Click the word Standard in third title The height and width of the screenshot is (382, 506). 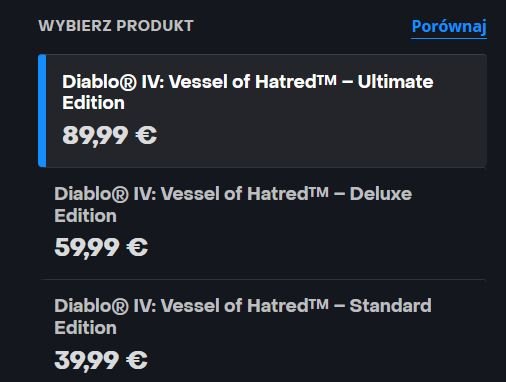[390, 306]
